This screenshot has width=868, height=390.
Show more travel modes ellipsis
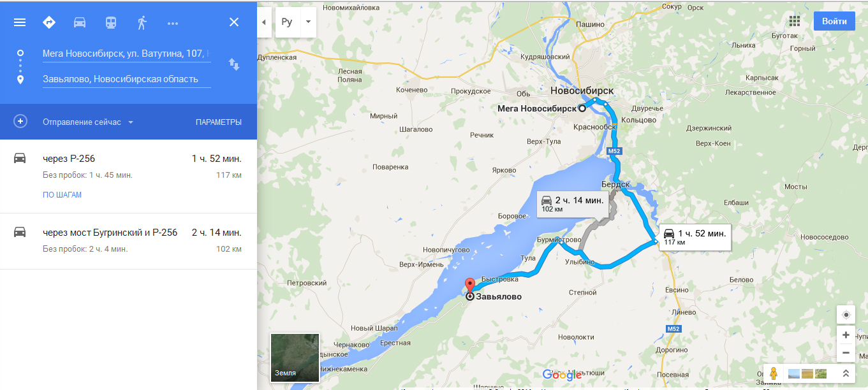click(x=173, y=23)
